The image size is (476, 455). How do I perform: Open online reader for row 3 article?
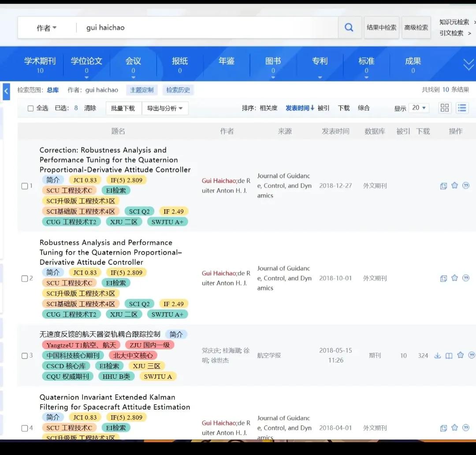tap(449, 355)
